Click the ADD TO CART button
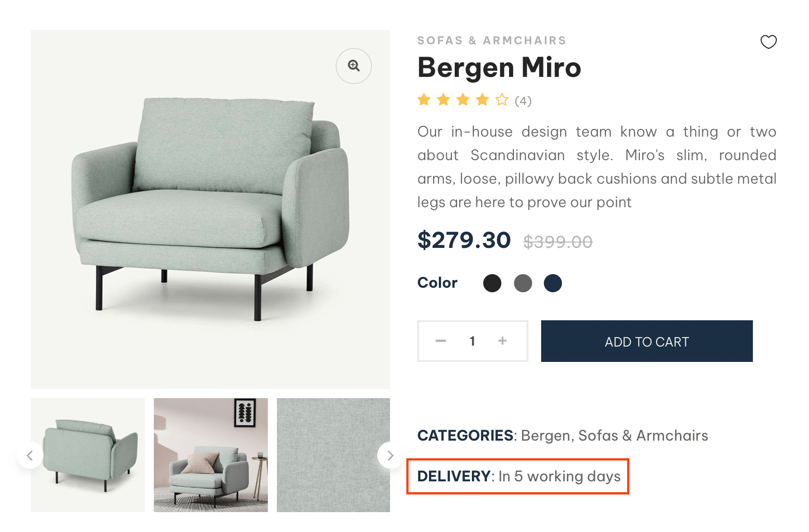Screen dimensions: 809x532 647,341
